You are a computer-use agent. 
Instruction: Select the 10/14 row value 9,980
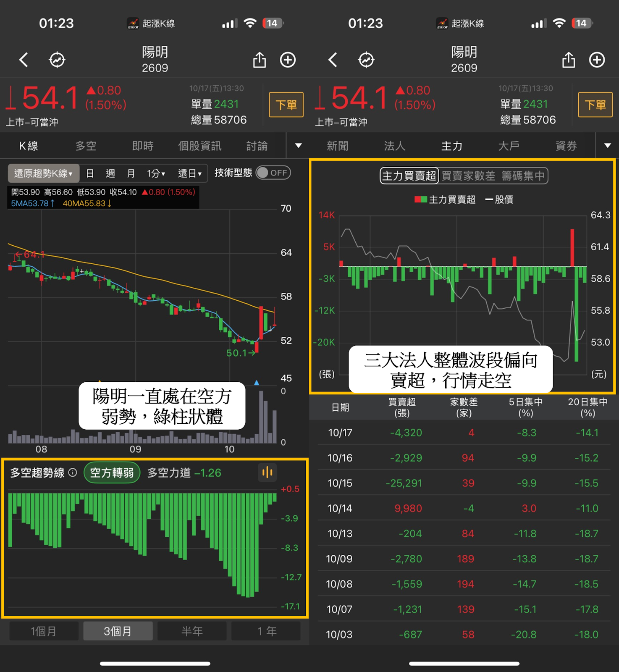(x=408, y=508)
